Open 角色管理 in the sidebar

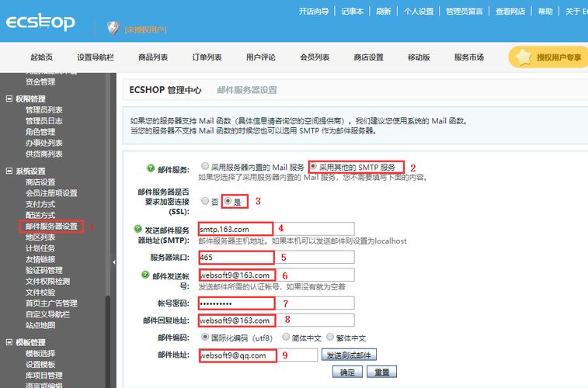40,132
